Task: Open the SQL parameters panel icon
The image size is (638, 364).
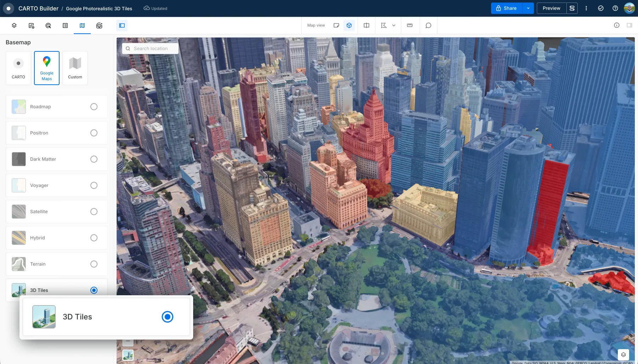Action: pyautogui.click(x=99, y=26)
